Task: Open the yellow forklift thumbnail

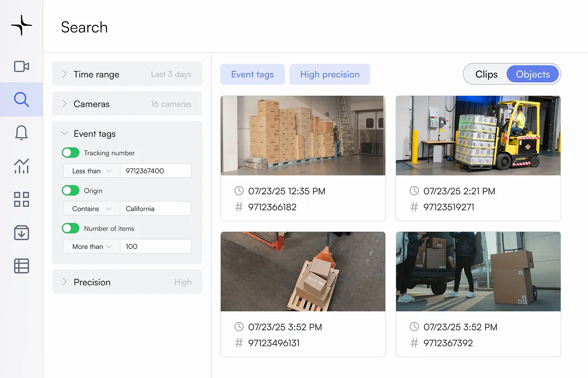Action: (x=478, y=135)
